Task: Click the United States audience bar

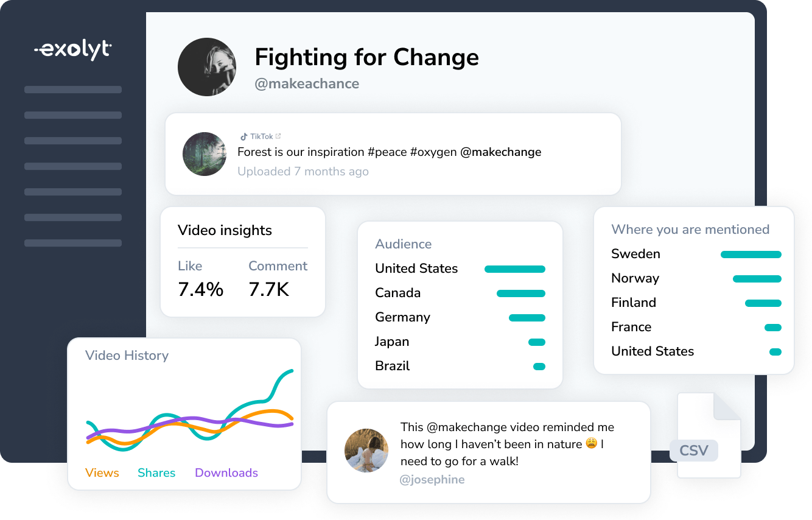Action: pos(514,269)
